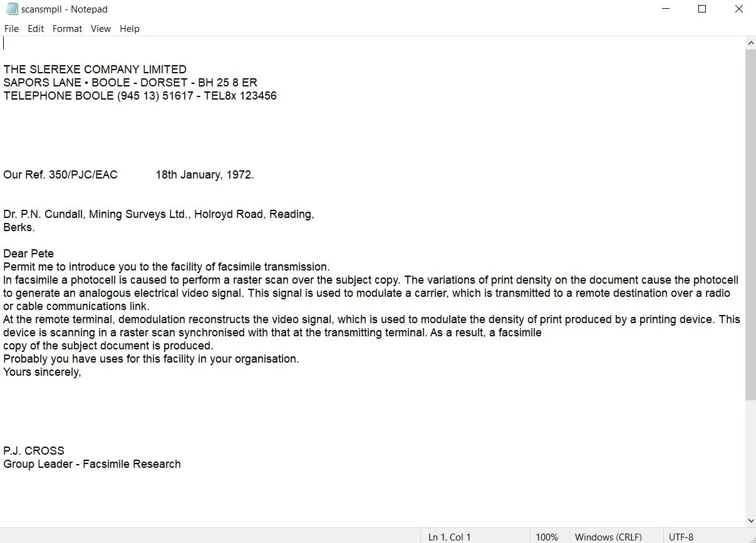Close the Notepad window
Screen dimensions: 756x543
(738, 9)
